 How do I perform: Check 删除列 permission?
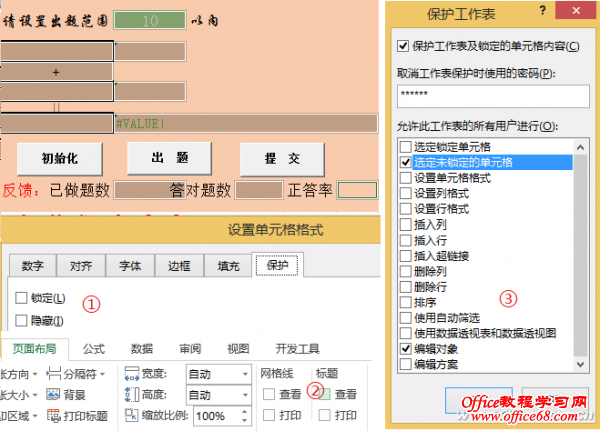pos(406,271)
